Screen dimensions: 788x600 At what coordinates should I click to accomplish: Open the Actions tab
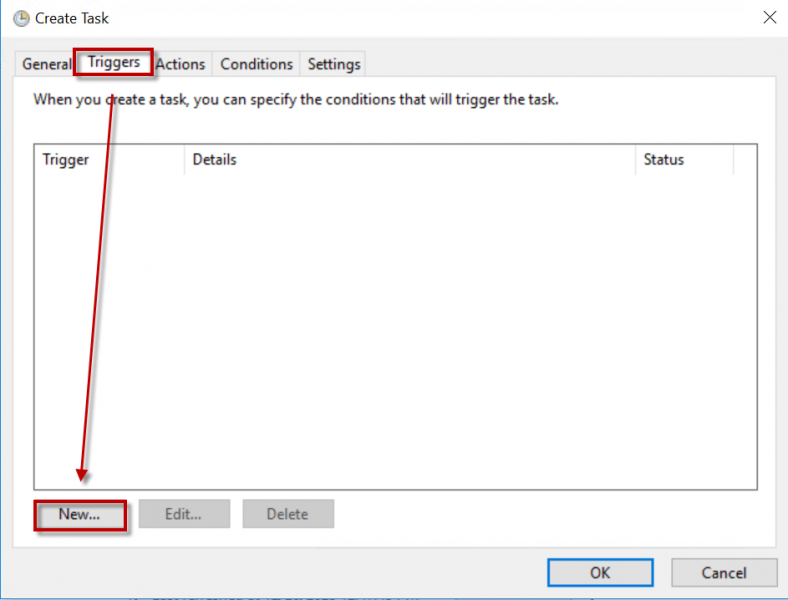(x=181, y=64)
